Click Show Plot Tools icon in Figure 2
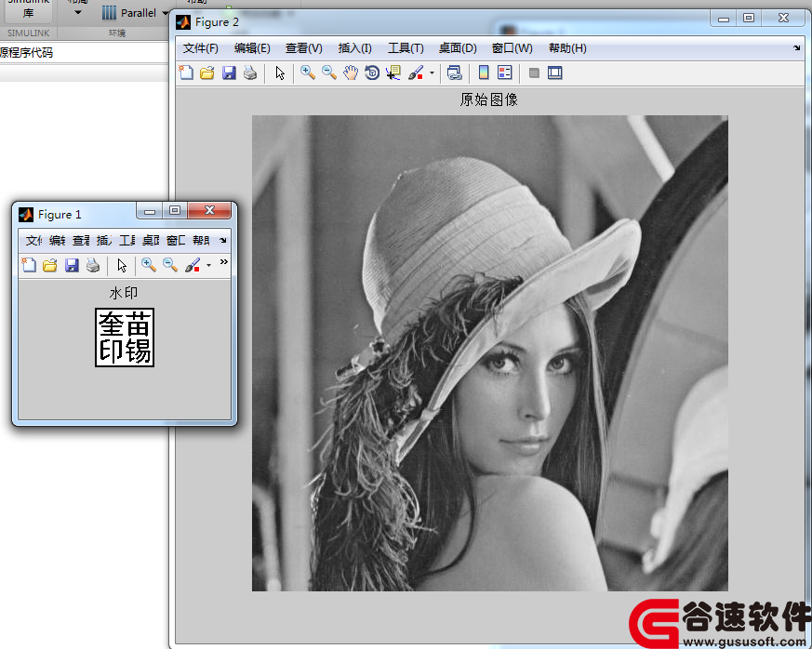This screenshot has width=812, height=649. point(554,73)
